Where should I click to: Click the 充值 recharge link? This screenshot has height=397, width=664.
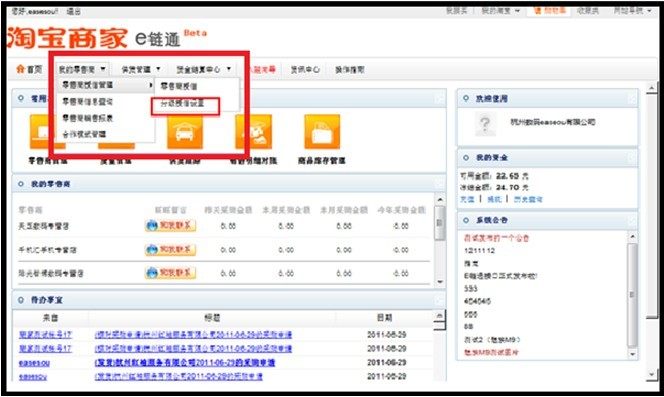pos(468,199)
